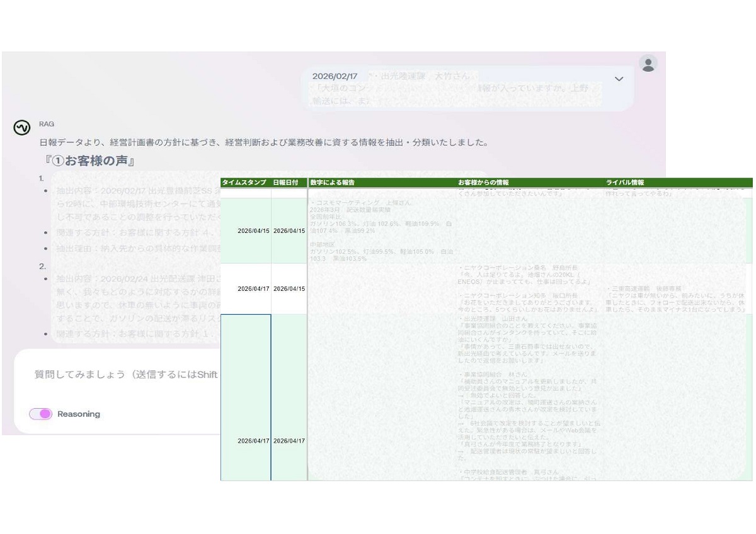Click the 『①お客様の声』 heading

click(x=88, y=161)
